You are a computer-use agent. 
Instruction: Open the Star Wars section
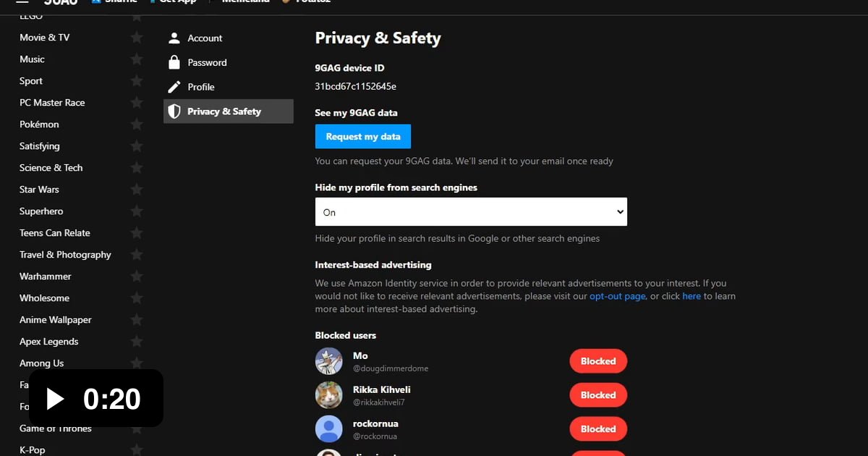click(39, 190)
